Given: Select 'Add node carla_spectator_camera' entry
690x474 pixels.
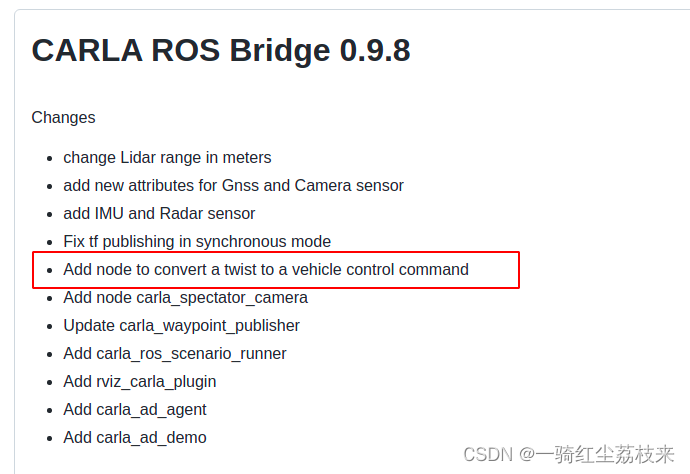Looking at the screenshot, I should [185, 297].
